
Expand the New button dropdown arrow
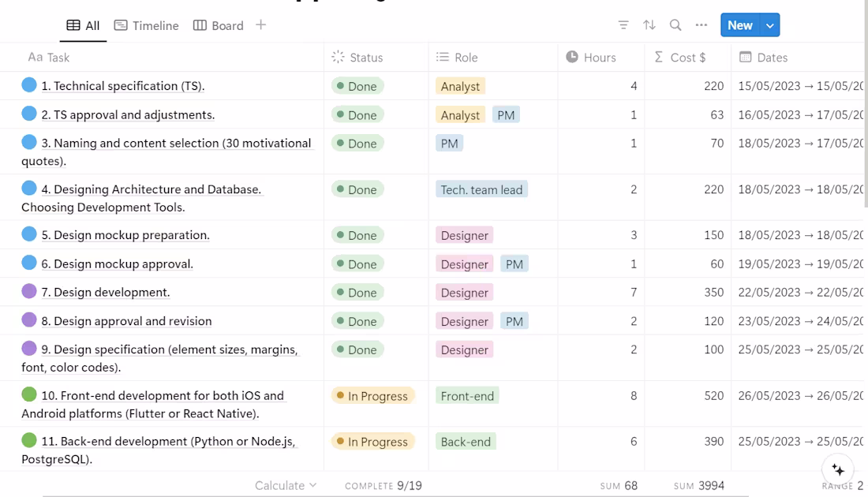click(770, 25)
